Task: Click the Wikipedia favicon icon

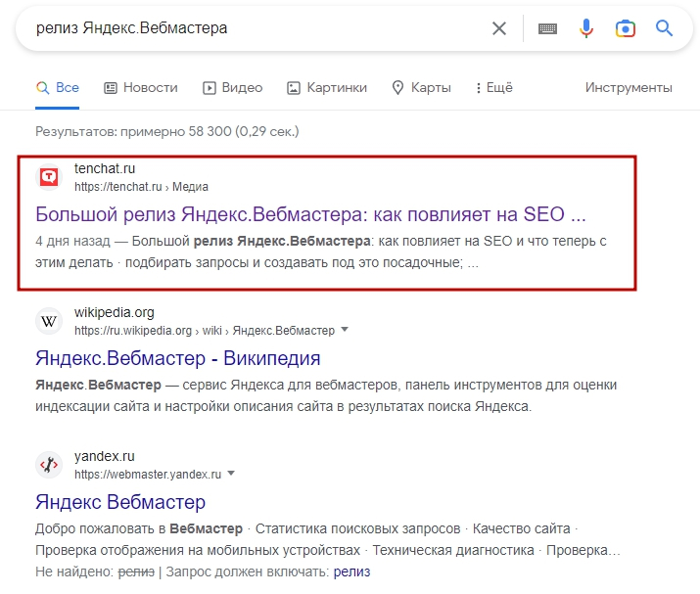Action: coord(49,321)
